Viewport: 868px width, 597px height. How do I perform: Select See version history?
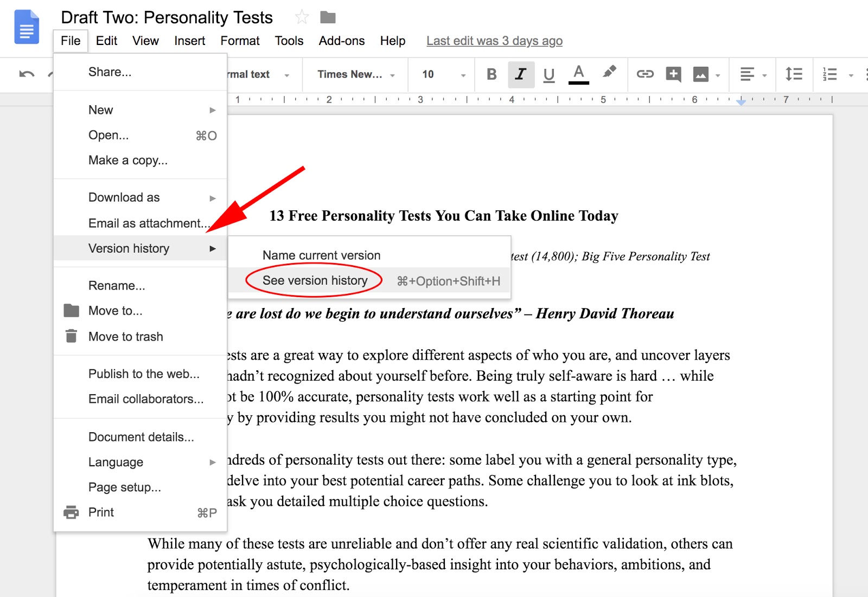(315, 280)
